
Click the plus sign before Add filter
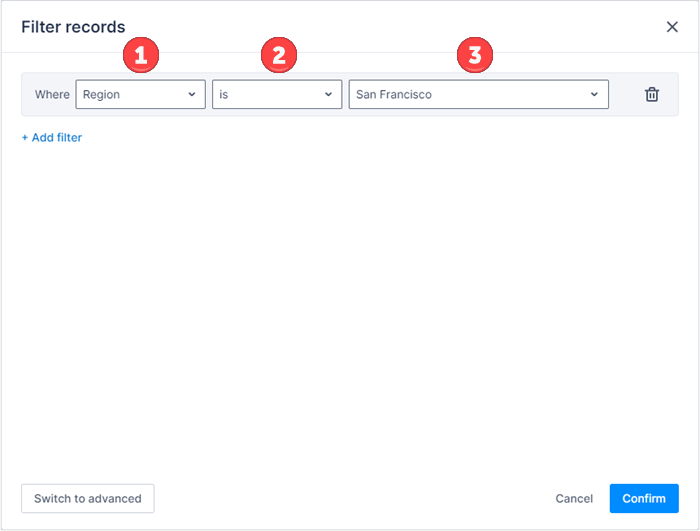pos(25,137)
